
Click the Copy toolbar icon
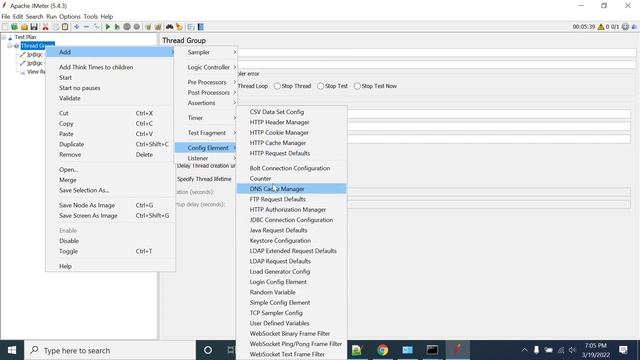coord(56,27)
